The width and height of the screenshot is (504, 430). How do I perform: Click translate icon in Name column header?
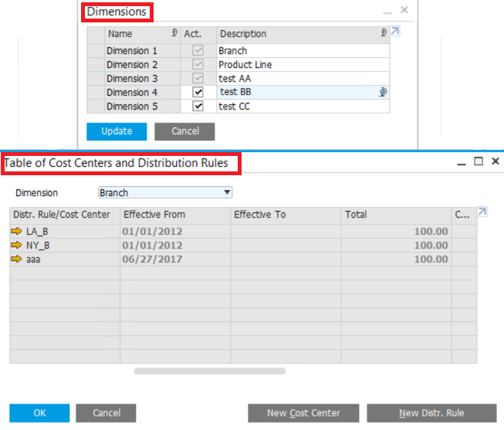click(174, 33)
